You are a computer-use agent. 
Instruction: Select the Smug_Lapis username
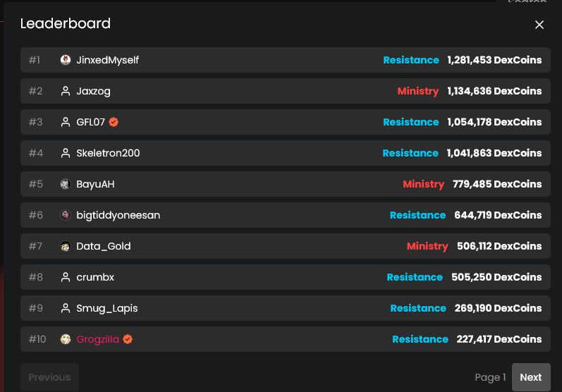point(107,308)
